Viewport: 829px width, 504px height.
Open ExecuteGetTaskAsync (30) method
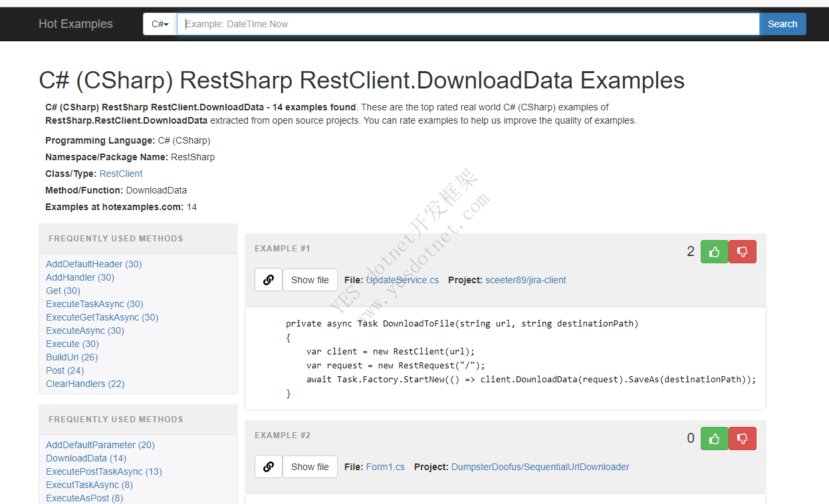(x=102, y=317)
